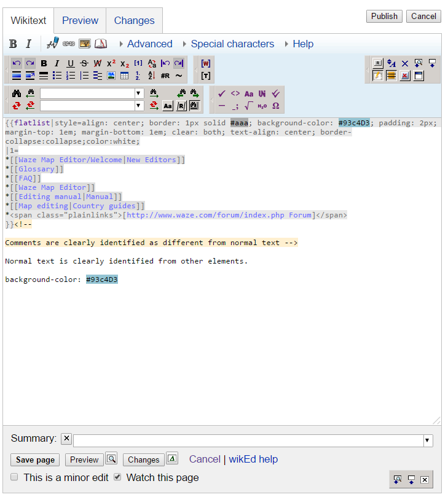
Task: Open the wikEd help link
Action: pos(253,459)
